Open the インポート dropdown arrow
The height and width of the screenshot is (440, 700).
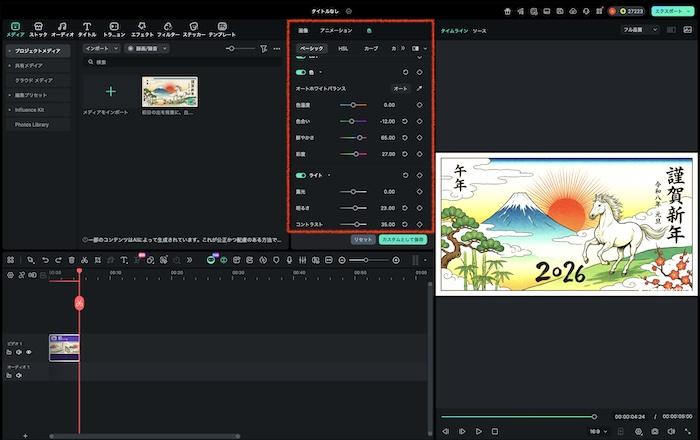[116, 48]
